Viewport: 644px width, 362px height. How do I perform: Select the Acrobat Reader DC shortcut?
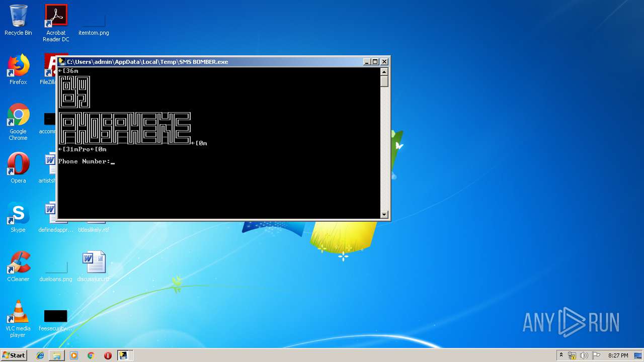pyautogui.click(x=56, y=23)
